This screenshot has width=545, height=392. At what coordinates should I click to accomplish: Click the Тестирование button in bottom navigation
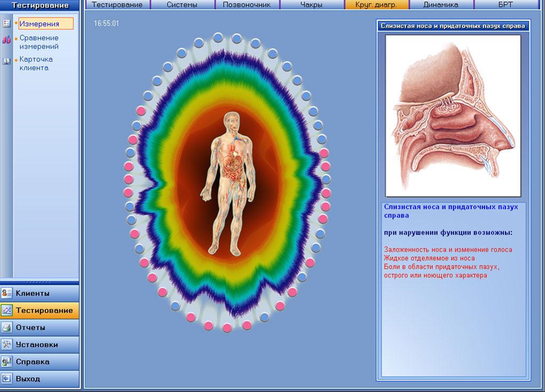(40, 310)
